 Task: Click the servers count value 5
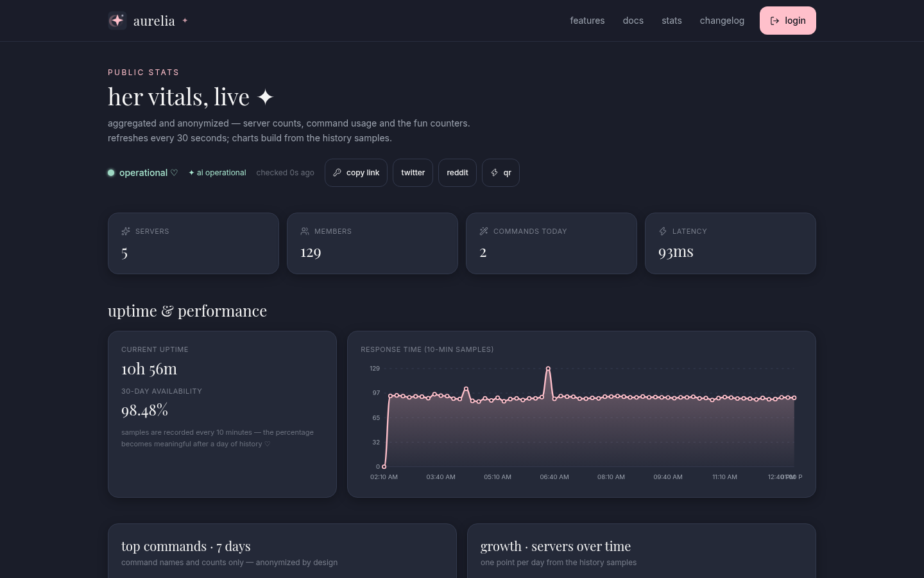[124, 252]
